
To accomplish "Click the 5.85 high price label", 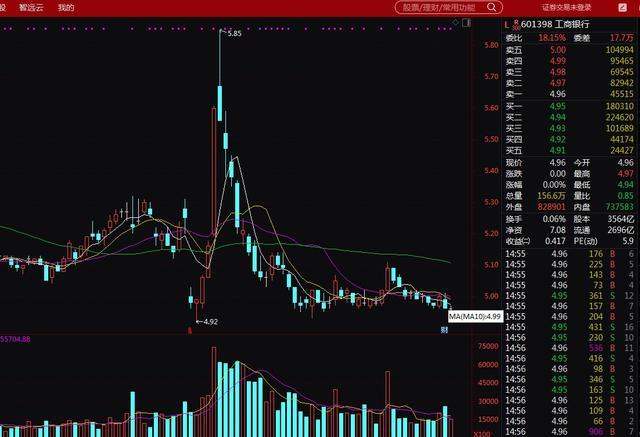I will click(234, 33).
